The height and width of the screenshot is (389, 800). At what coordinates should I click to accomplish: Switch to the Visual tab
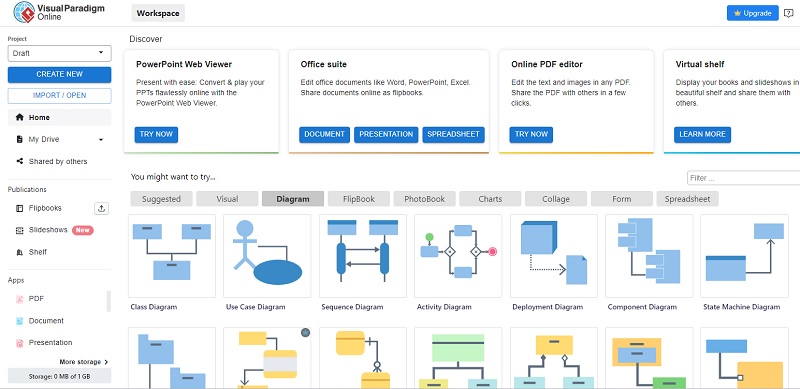click(227, 199)
